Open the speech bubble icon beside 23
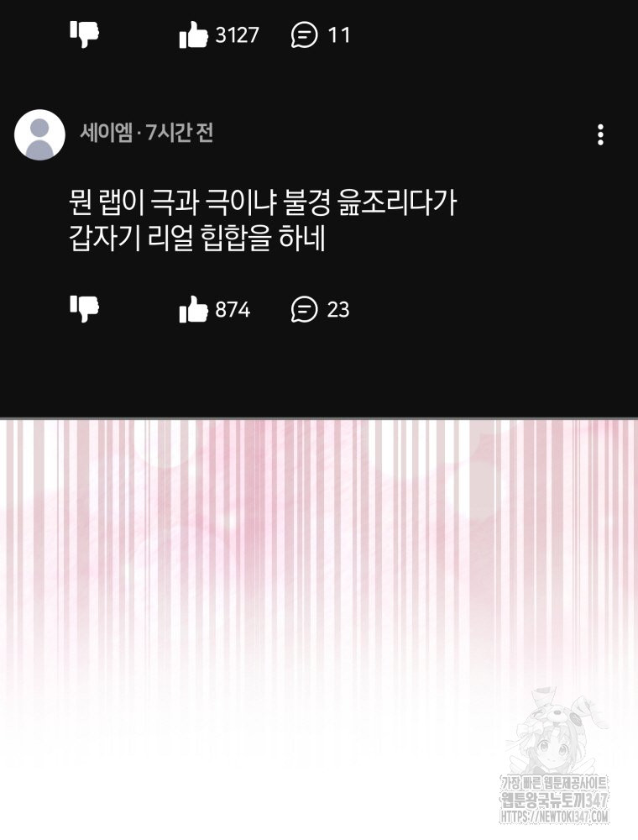This screenshot has height=840, width=638. coord(304,310)
